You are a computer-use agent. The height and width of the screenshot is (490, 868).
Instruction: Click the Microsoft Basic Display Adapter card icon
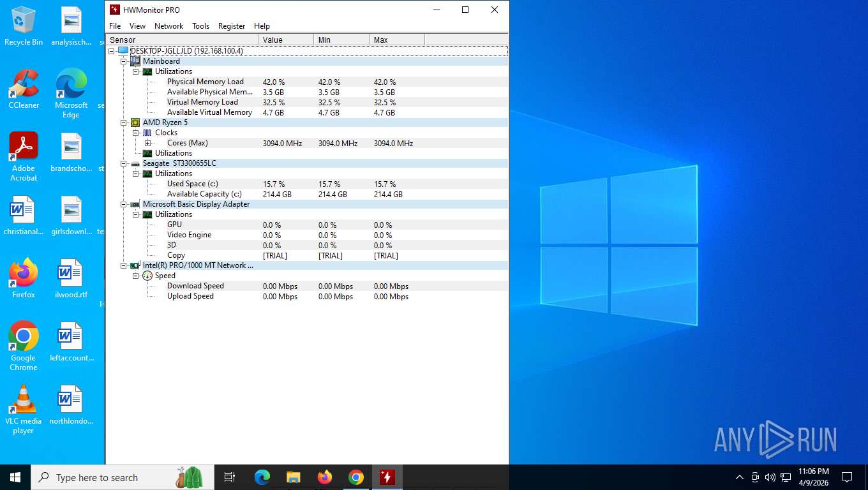click(x=135, y=204)
